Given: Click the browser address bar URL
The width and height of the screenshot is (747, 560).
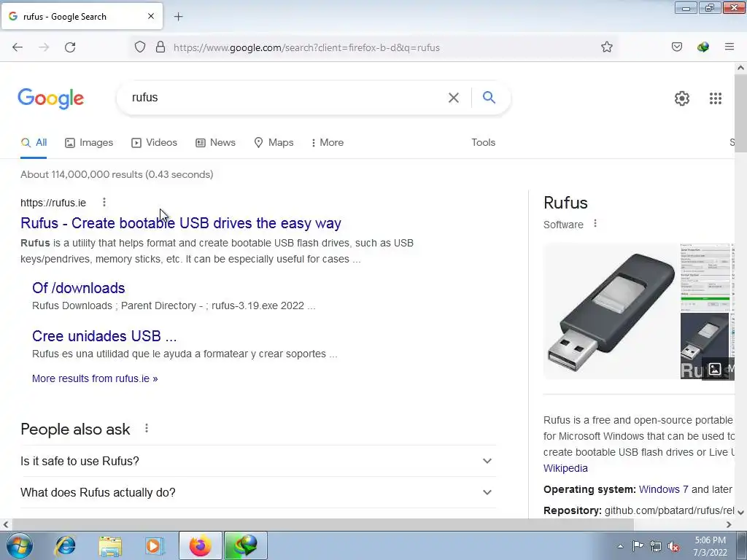Looking at the screenshot, I should [x=306, y=47].
